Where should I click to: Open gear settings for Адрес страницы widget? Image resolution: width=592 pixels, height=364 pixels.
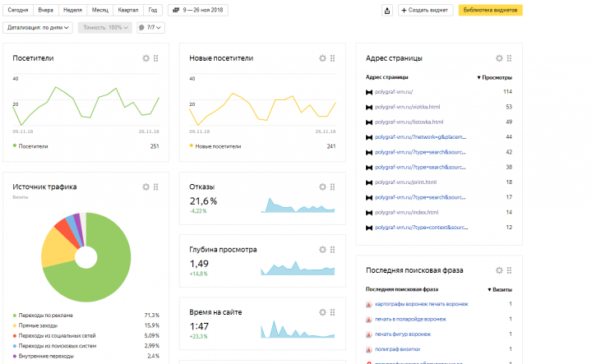tap(499, 58)
